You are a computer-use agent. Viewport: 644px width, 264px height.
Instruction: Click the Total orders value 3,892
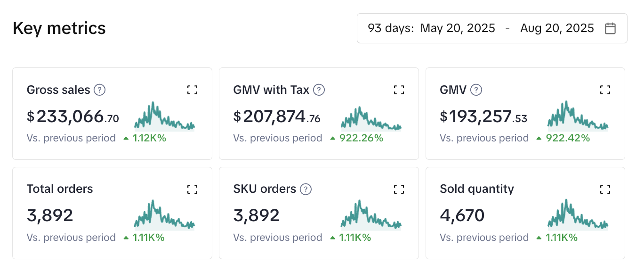[50, 215]
